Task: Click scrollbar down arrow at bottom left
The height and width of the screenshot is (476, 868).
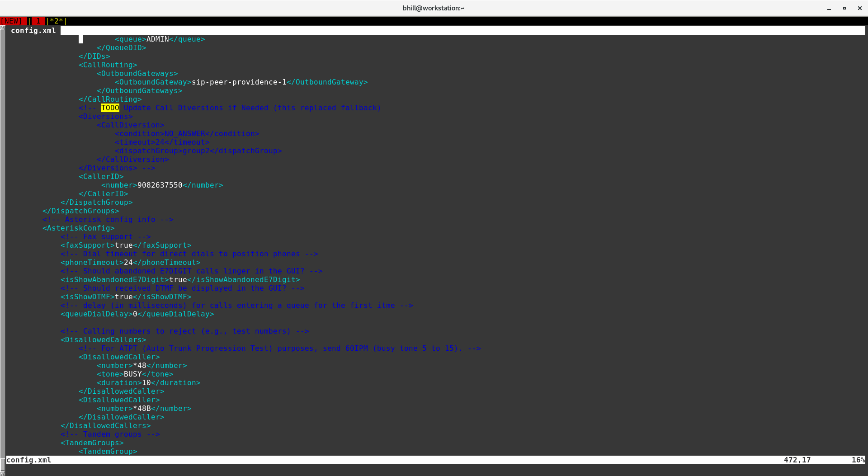Action: 3,473
